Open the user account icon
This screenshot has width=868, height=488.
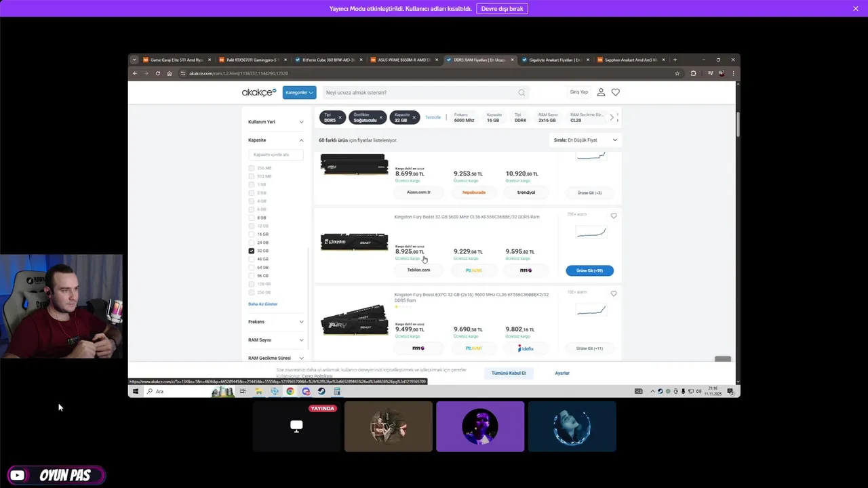[x=601, y=92]
